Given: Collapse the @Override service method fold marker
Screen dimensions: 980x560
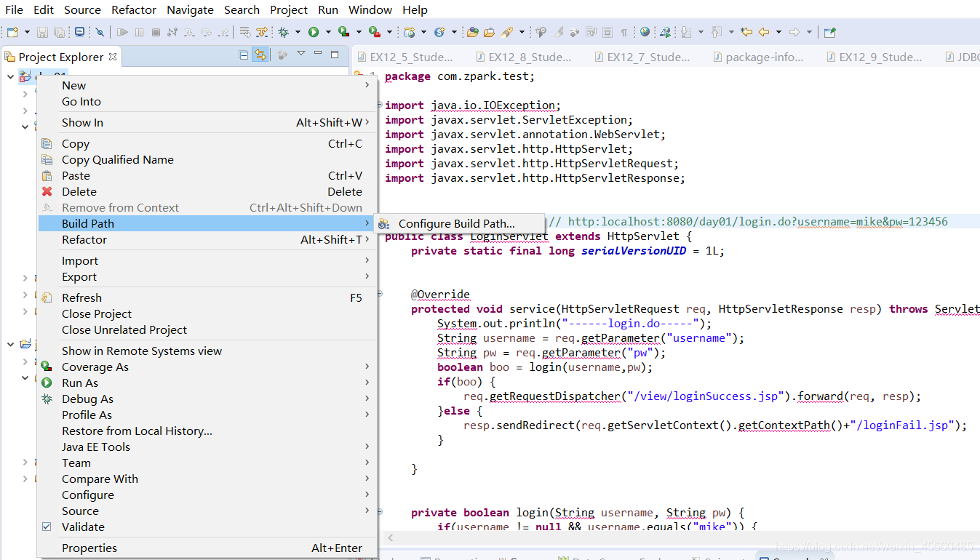Looking at the screenshot, I should click(380, 294).
